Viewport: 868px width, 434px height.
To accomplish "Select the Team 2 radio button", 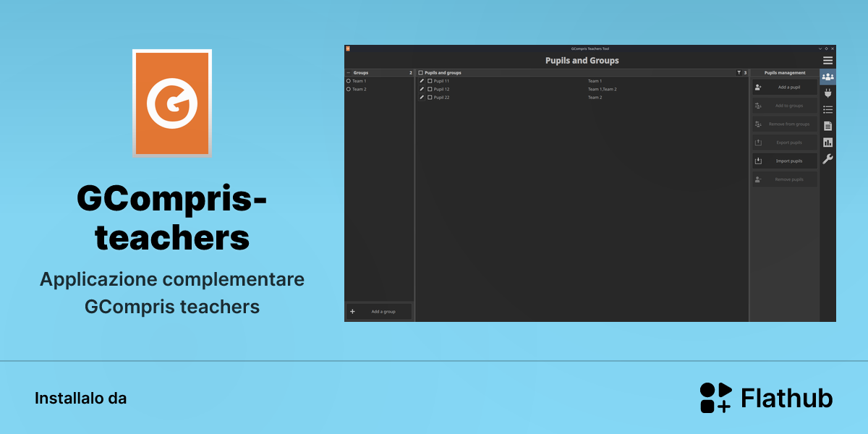I will click(x=349, y=89).
